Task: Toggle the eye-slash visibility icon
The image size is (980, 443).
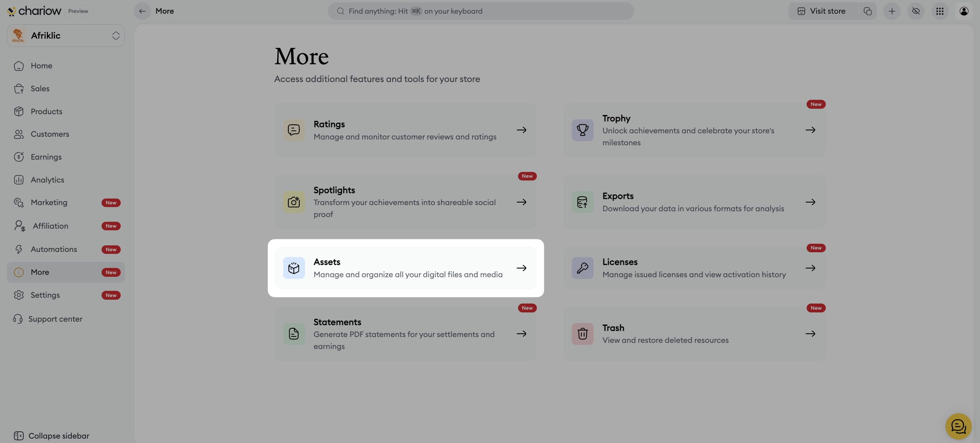Action: click(916, 11)
